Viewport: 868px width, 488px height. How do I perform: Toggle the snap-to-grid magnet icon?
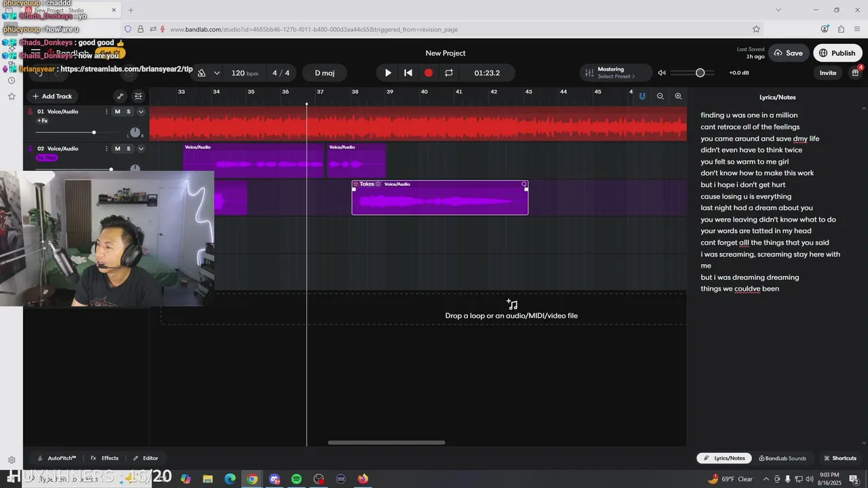point(642,96)
